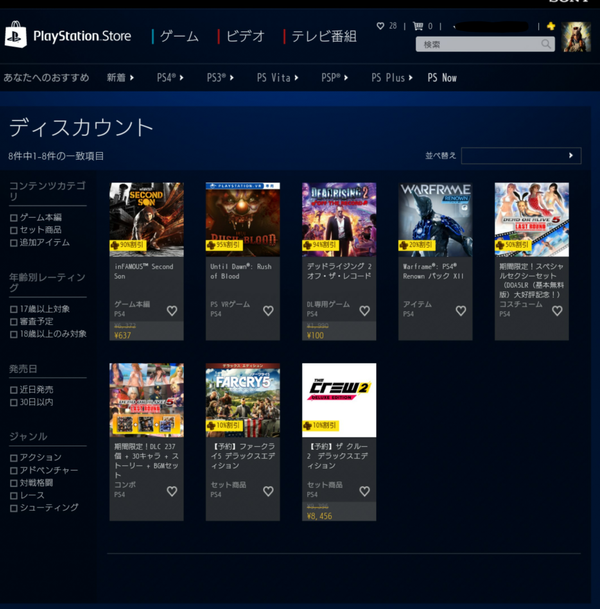Screen dimensions: 600x609
Task: Expand the PSP navigation menu
Action: [x=334, y=78]
